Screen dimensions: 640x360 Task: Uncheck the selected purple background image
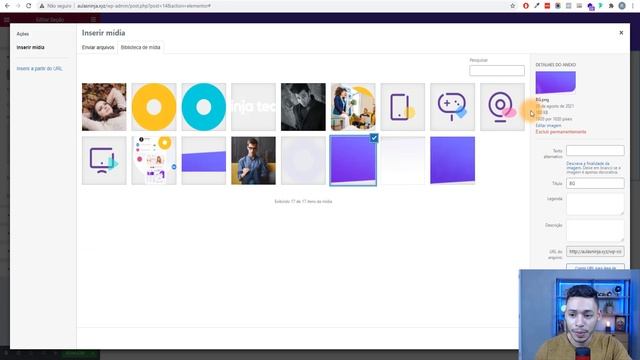pos(374,138)
